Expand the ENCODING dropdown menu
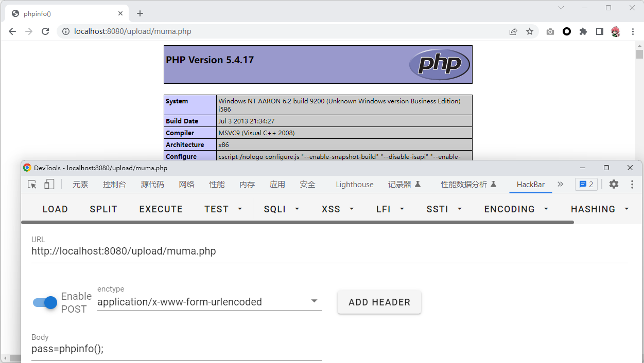Screen dimensions: 644x363 point(516,209)
